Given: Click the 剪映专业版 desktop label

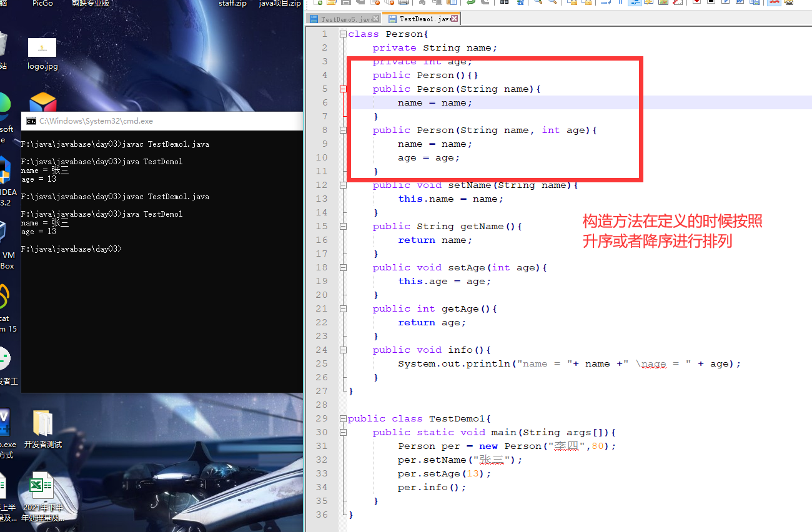Looking at the screenshot, I should point(91,3).
